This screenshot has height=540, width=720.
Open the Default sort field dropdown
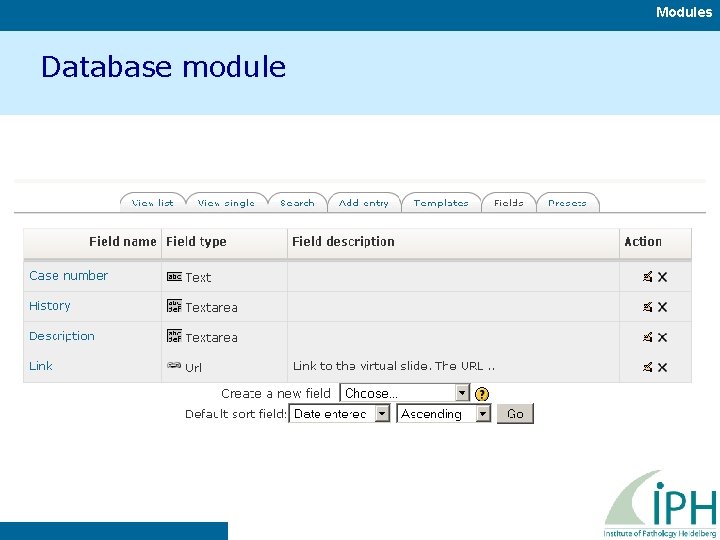coord(339,414)
